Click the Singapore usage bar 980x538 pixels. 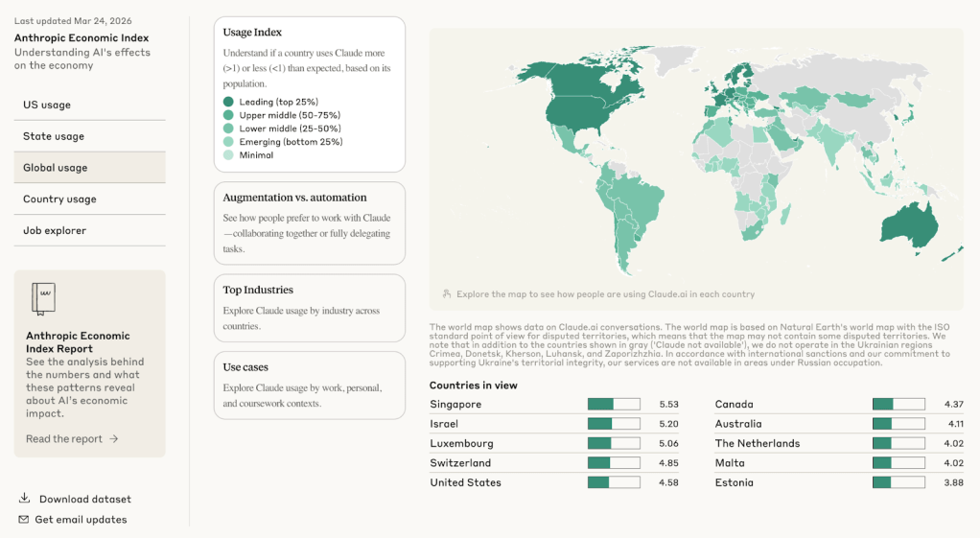[614, 405]
